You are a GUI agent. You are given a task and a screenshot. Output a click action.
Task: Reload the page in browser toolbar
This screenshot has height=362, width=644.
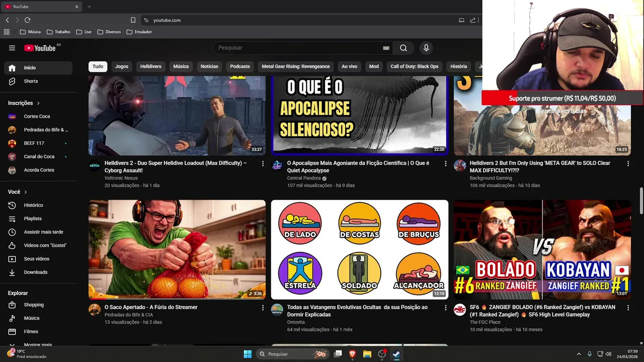coord(27,20)
